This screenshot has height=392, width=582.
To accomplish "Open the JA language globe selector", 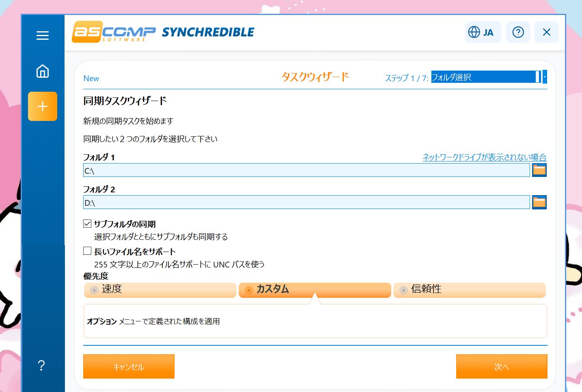I will point(483,32).
